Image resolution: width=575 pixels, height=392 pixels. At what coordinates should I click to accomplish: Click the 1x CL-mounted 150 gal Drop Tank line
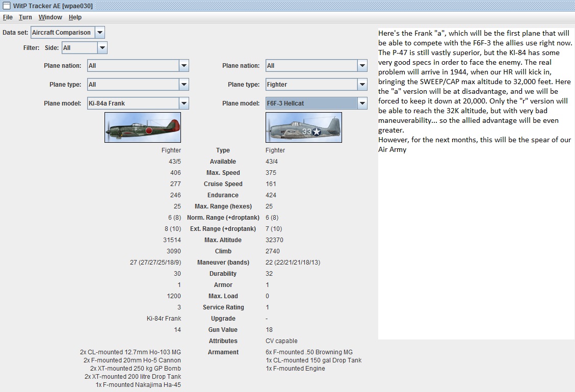click(313, 360)
